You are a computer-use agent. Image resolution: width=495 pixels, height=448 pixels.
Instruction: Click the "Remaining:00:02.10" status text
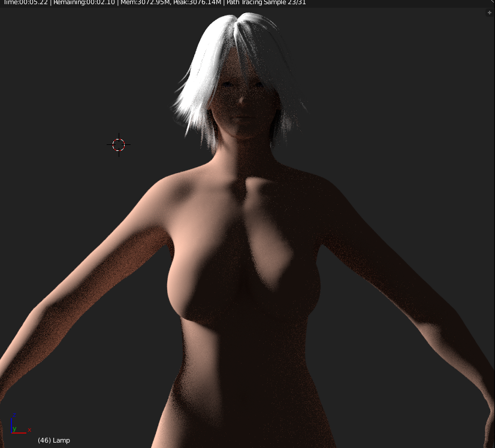click(x=84, y=2)
